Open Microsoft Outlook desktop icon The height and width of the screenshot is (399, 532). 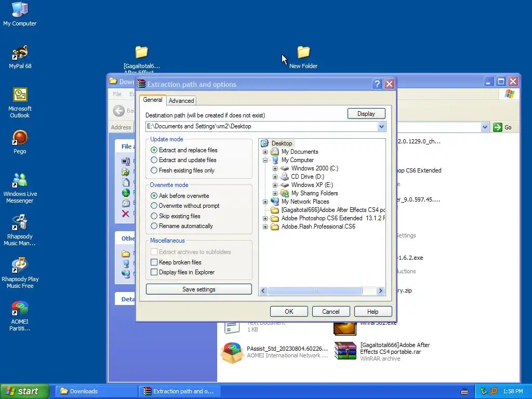[20, 102]
